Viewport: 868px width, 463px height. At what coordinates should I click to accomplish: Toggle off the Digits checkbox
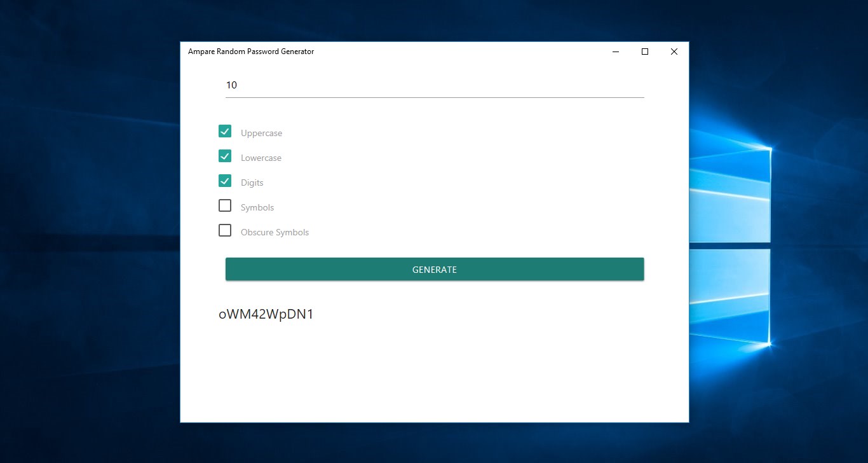pos(225,181)
